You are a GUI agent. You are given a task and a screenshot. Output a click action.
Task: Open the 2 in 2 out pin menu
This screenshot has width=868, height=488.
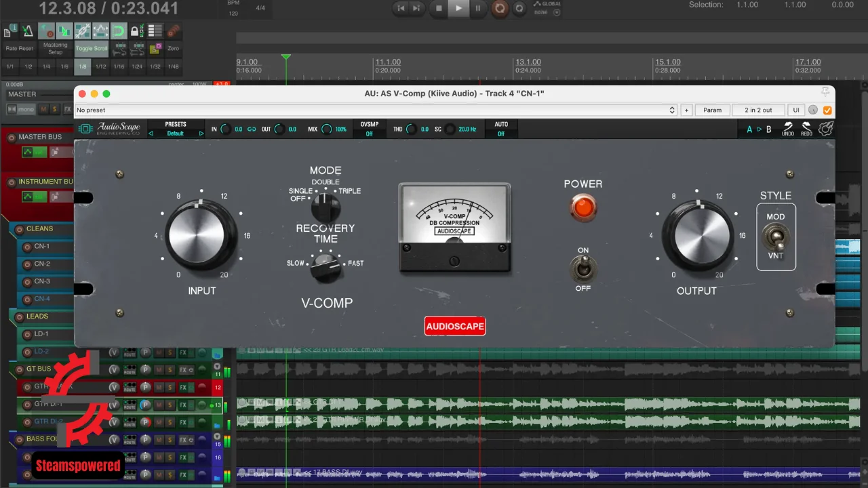pyautogui.click(x=758, y=110)
